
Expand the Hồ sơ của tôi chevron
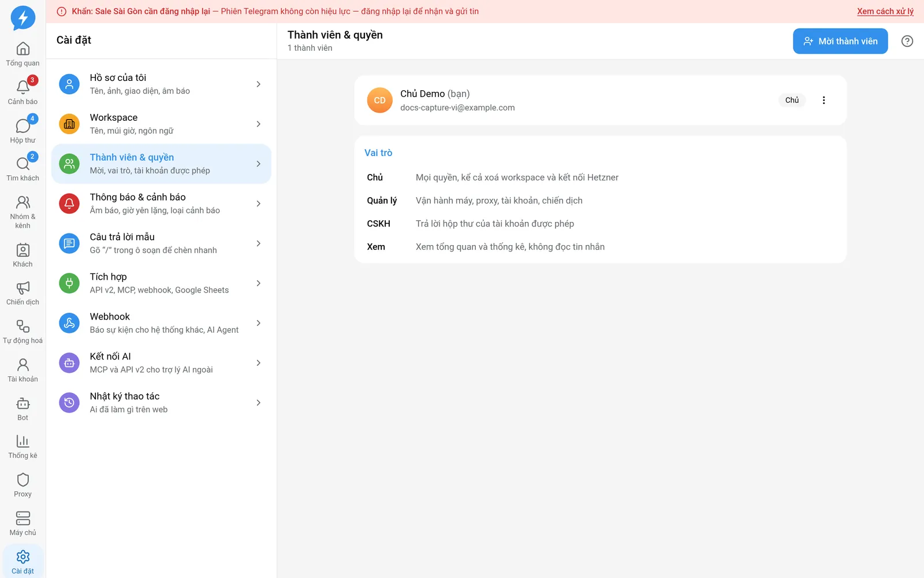(x=258, y=84)
